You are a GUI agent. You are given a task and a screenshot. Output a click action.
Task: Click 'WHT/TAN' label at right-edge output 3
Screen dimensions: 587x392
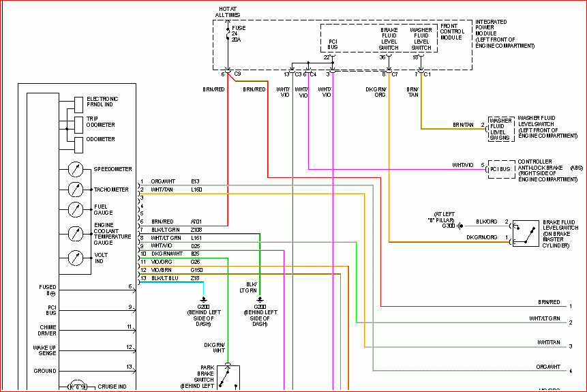pos(549,342)
